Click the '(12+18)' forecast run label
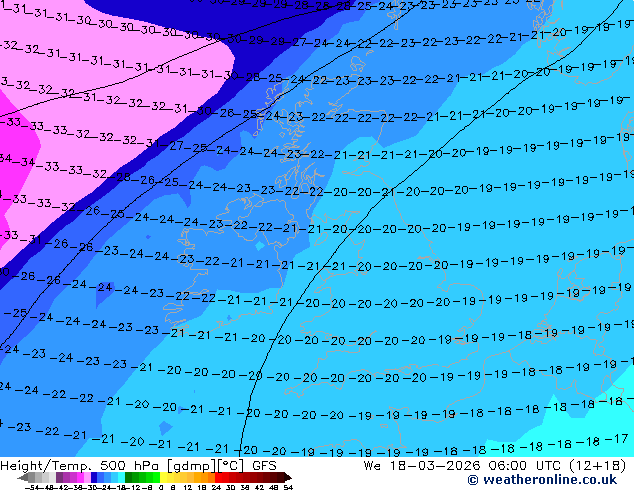 [597, 466]
